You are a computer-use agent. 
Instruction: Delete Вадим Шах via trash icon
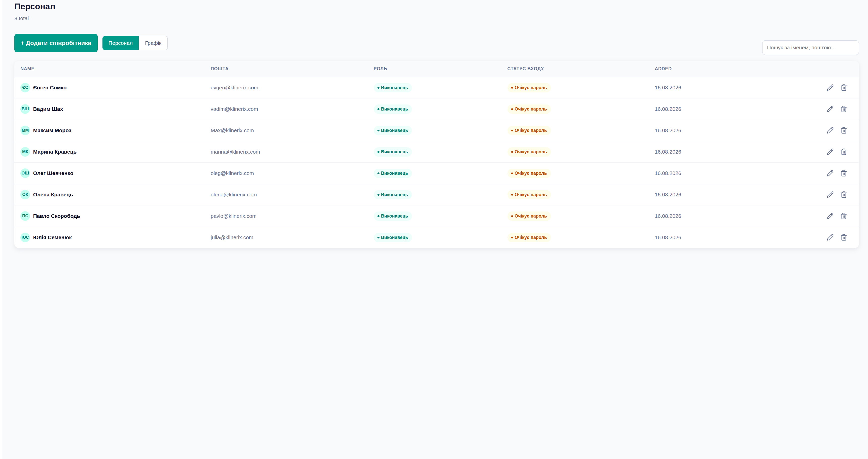[844, 109]
